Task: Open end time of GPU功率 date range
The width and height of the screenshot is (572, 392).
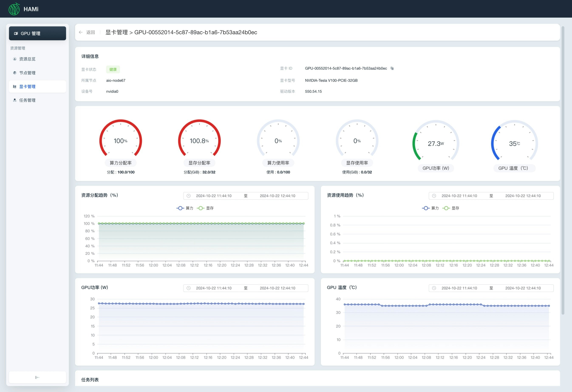Action: coord(277,288)
